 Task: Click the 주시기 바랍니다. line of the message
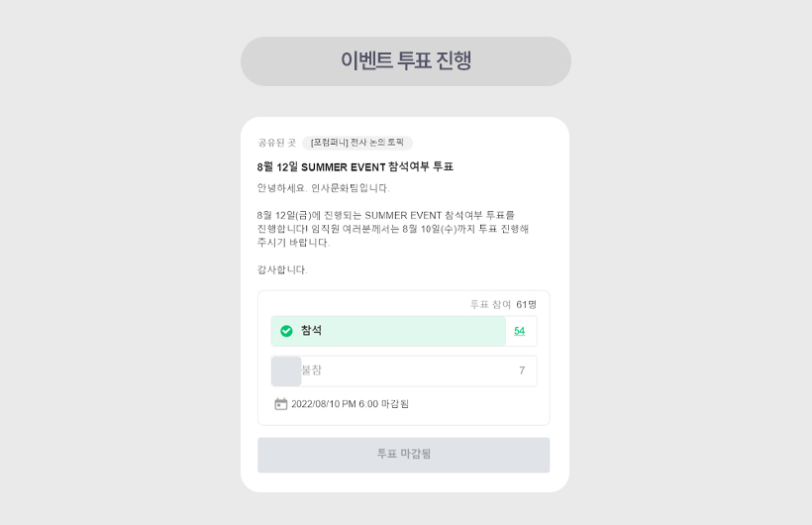(x=293, y=243)
